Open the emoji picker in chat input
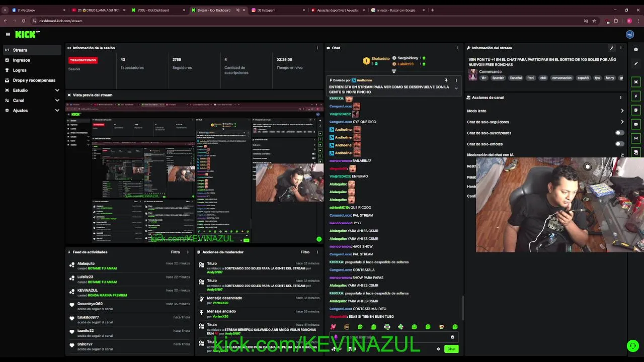Viewport: 644px width, 362px height. 452,337
